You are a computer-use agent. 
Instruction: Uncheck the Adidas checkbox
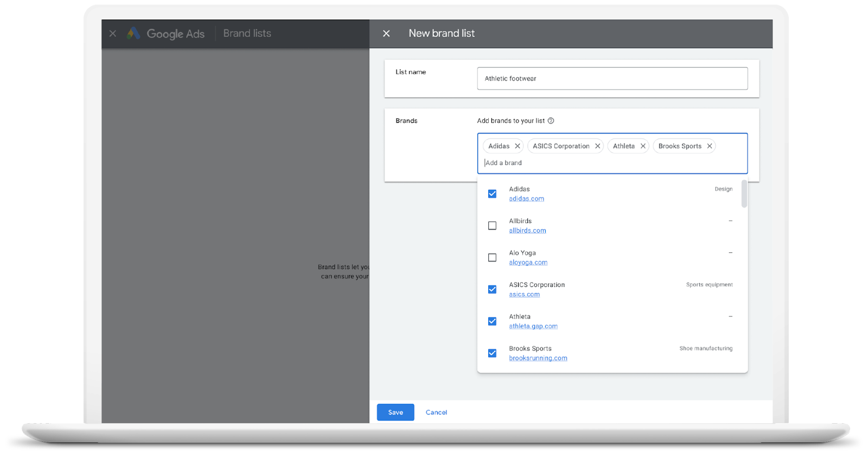point(492,194)
